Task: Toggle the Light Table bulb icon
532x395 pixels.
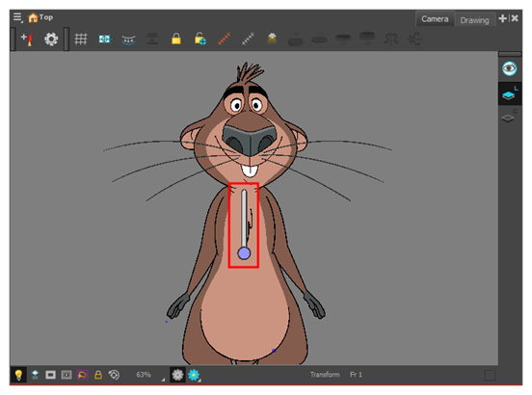Action: (18, 375)
